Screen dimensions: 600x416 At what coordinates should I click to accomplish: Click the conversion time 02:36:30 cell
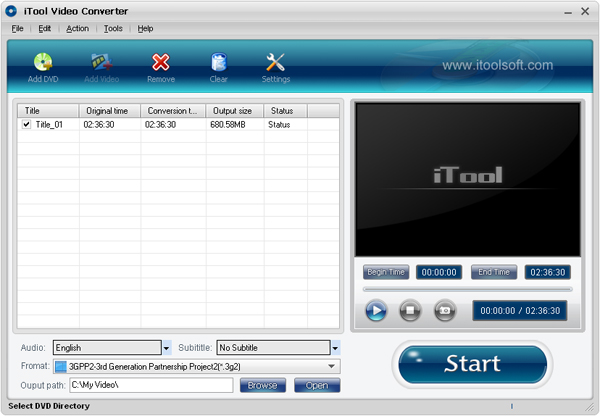[x=160, y=124]
